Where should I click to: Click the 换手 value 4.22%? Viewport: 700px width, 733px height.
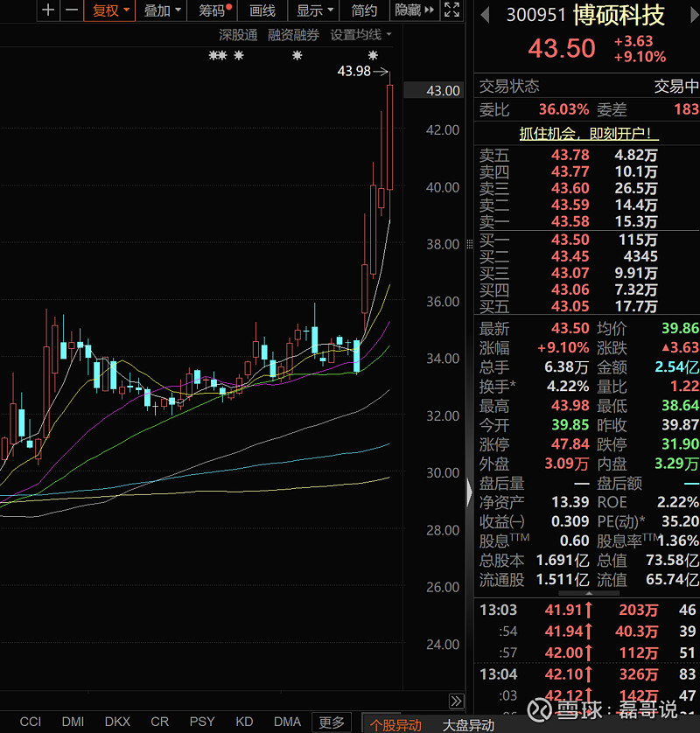pos(568,386)
